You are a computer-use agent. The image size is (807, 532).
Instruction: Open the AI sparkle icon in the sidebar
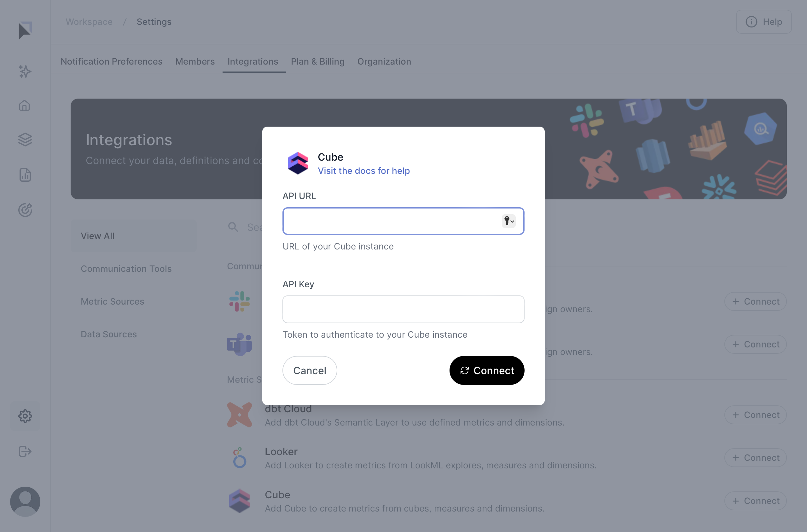[25, 72]
